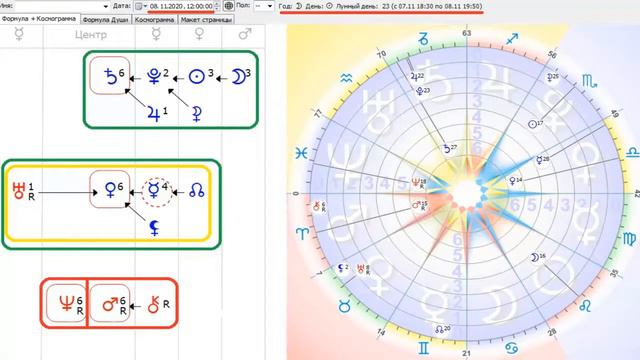
Task: Click Saturn 27 marker on the cosmogram
Action: 450,149
